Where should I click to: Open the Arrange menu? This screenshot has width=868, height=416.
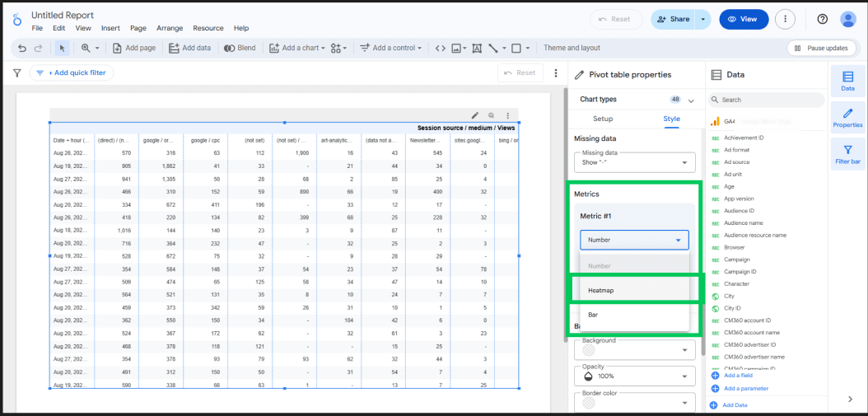tap(170, 28)
